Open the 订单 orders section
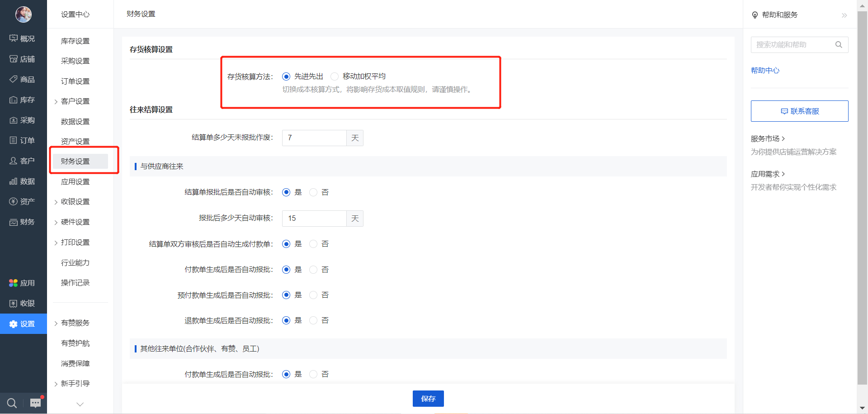This screenshot has height=414, width=868. pyautogui.click(x=23, y=140)
